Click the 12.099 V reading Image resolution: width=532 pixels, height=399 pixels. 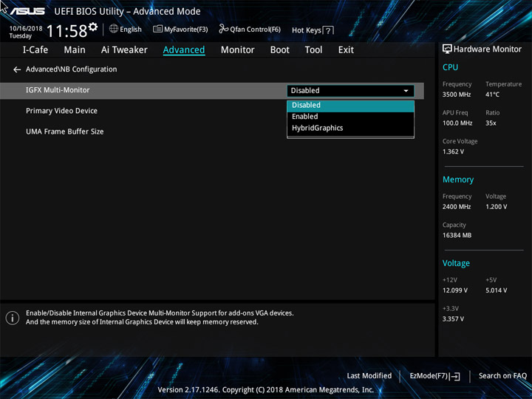click(x=455, y=290)
